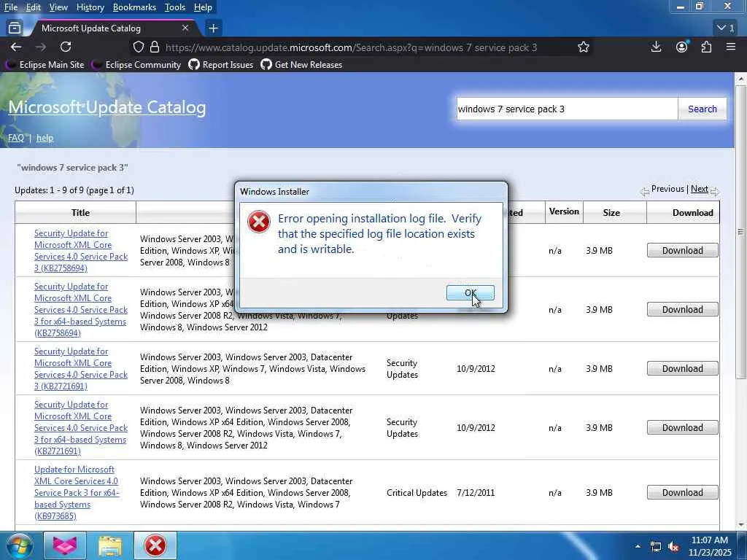Click the next page arrow icon
This screenshot has height=560, width=747.
[715, 192]
